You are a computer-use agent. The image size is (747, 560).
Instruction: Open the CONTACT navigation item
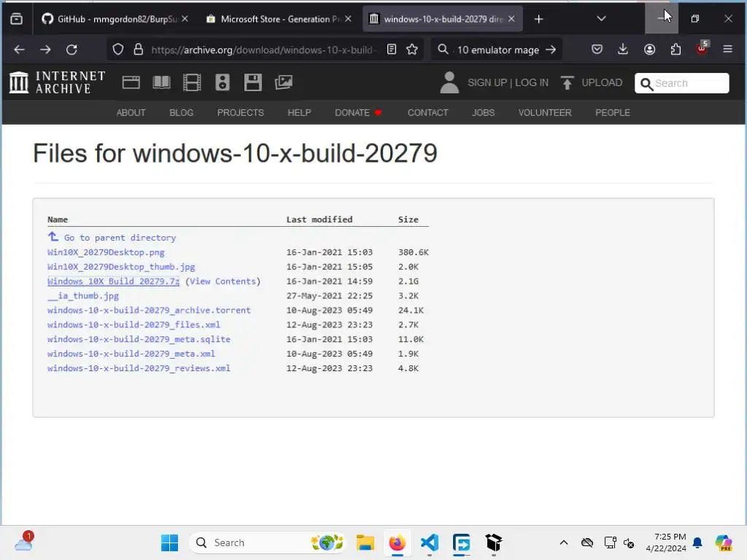[427, 113]
